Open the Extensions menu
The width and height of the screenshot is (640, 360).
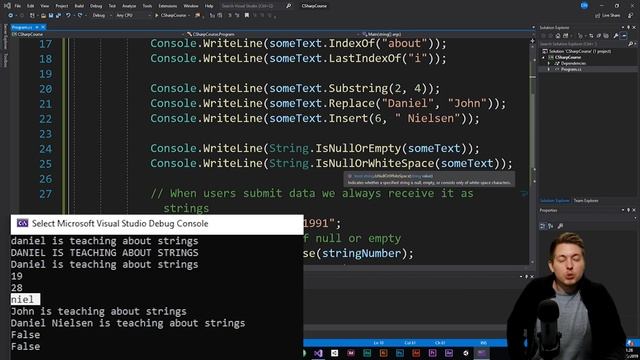point(168,6)
